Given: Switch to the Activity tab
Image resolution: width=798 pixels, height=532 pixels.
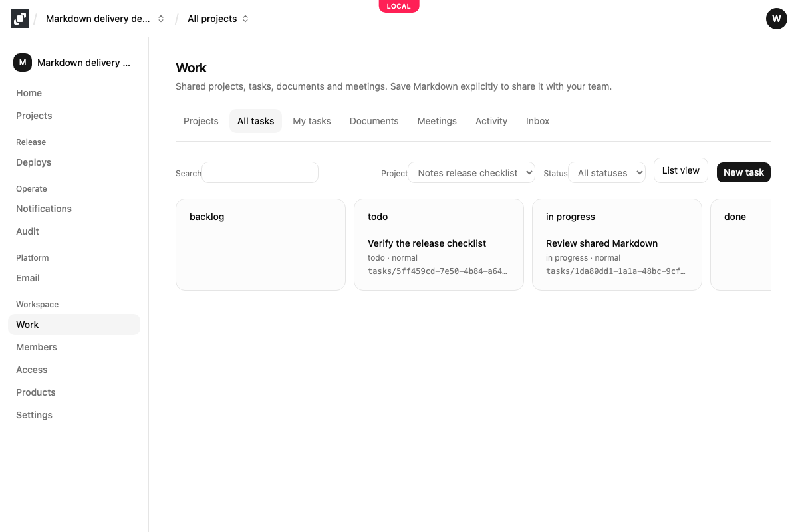Looking at the screenshot, I should click(491, 121).
